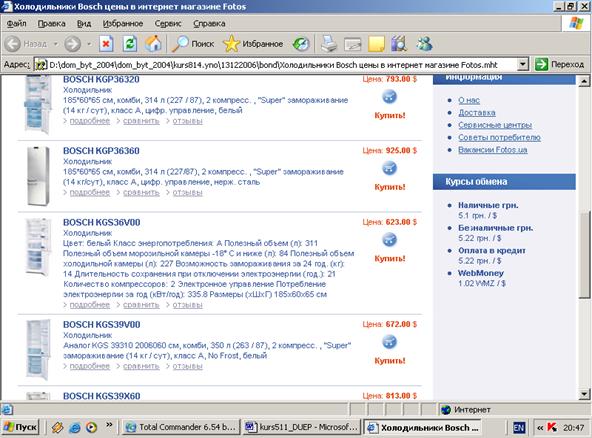Expand hidden quick launch items chevron
Viewport: 592px width, 438px height.
coord(109,425)
